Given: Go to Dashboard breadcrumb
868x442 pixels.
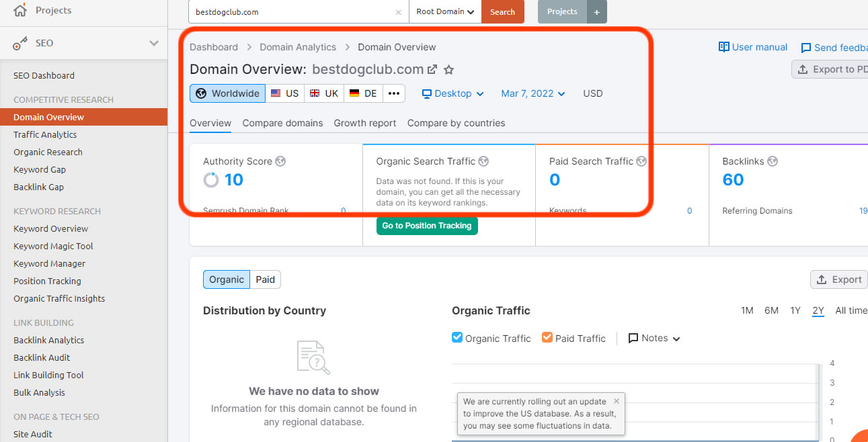Looking at the screenshot, I should (x=214, y=47).
